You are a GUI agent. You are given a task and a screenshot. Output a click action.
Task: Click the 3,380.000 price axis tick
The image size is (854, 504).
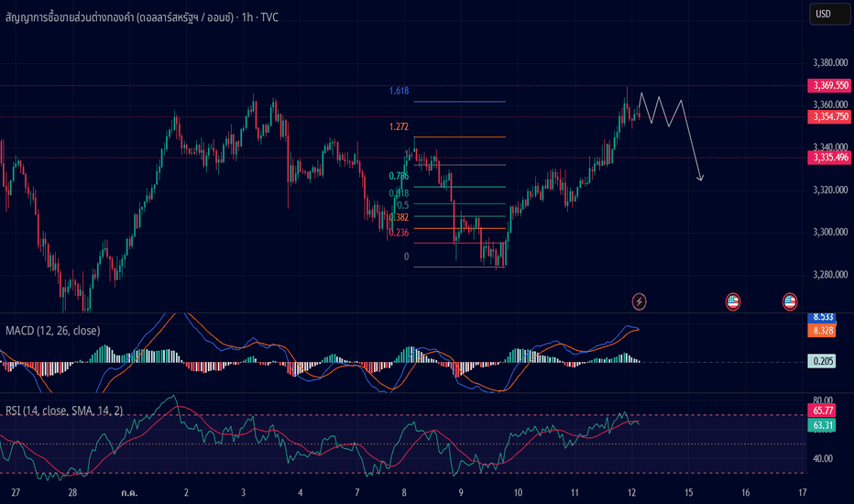point(830,62)
